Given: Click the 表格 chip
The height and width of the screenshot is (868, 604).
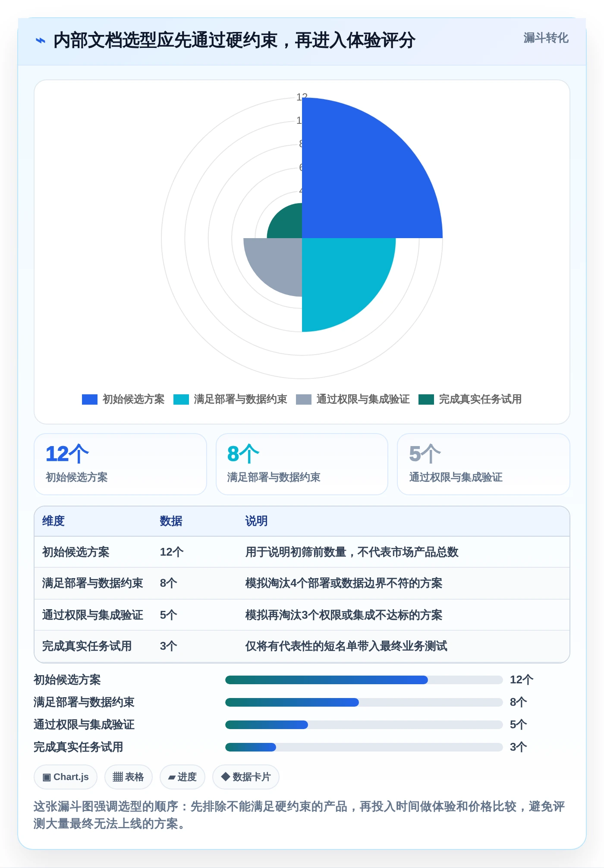Looking at the screenshot, I should tap(129, 777).
